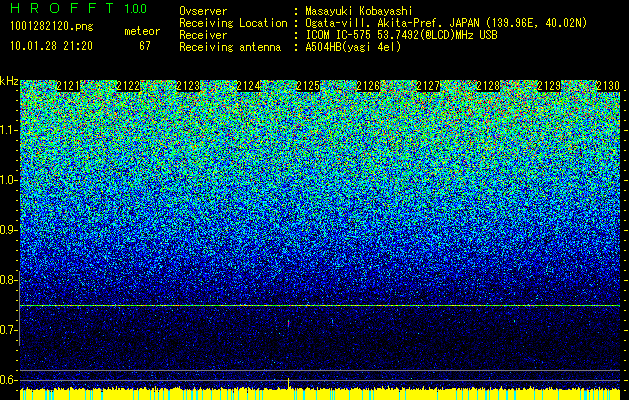The width and height of the screenshot is (629, 400).
Task: Click the date 10.01.28 21:20
Action: pyautogui.click(x=51, y=46)
